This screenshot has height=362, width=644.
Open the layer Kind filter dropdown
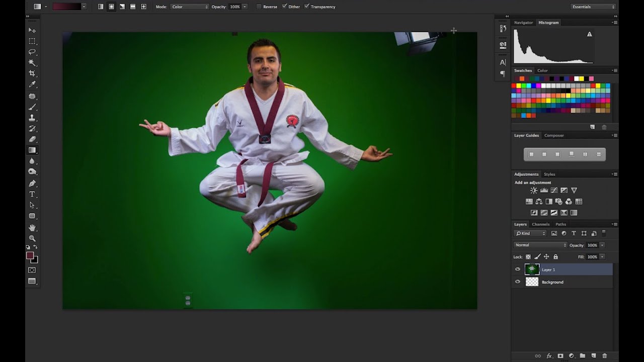(530, 233)
